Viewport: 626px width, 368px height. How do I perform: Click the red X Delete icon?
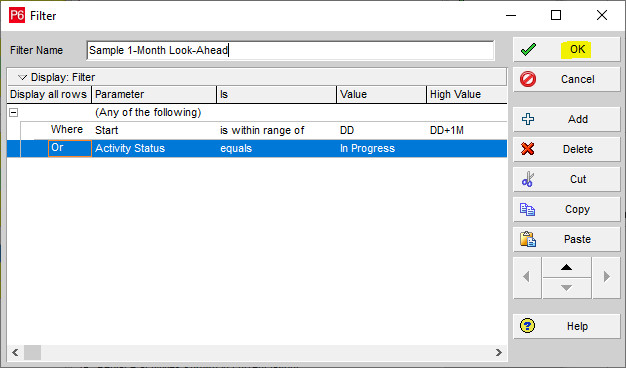pyautogui.click(x=528, y=149)
